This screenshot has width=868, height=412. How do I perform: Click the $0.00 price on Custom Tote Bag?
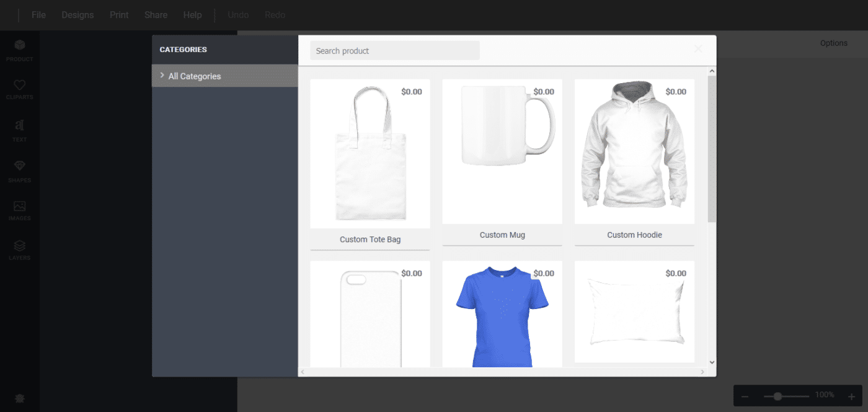412,92
